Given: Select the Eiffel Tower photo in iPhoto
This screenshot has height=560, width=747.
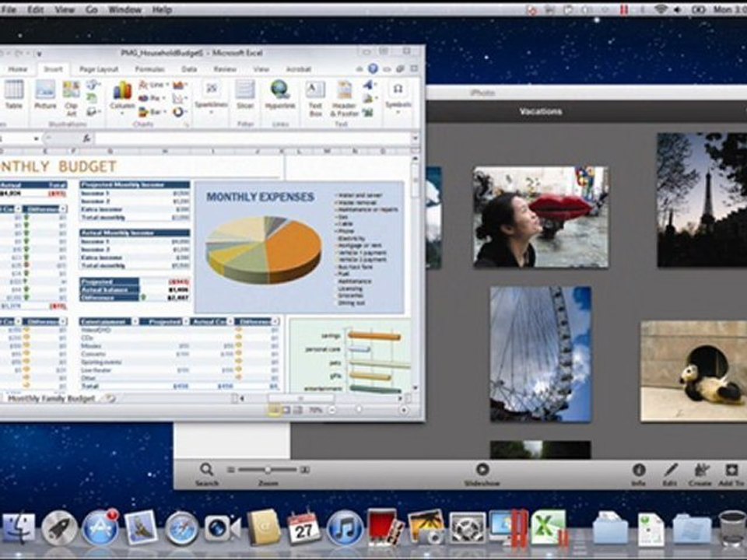Looking at the screenshot, I should pos(702,200).
